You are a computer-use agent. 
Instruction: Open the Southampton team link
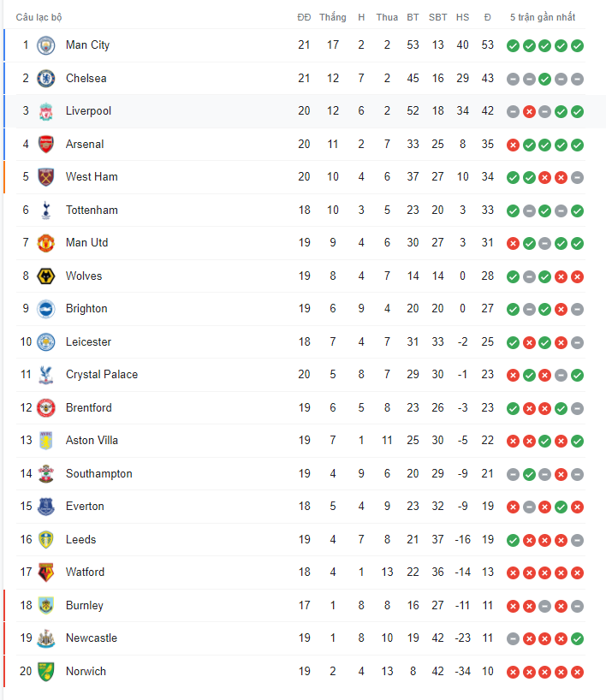[x=99, y=474]
